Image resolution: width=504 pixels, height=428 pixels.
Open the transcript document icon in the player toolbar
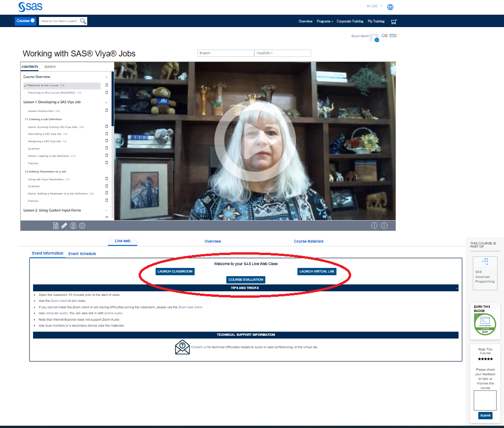56,225
